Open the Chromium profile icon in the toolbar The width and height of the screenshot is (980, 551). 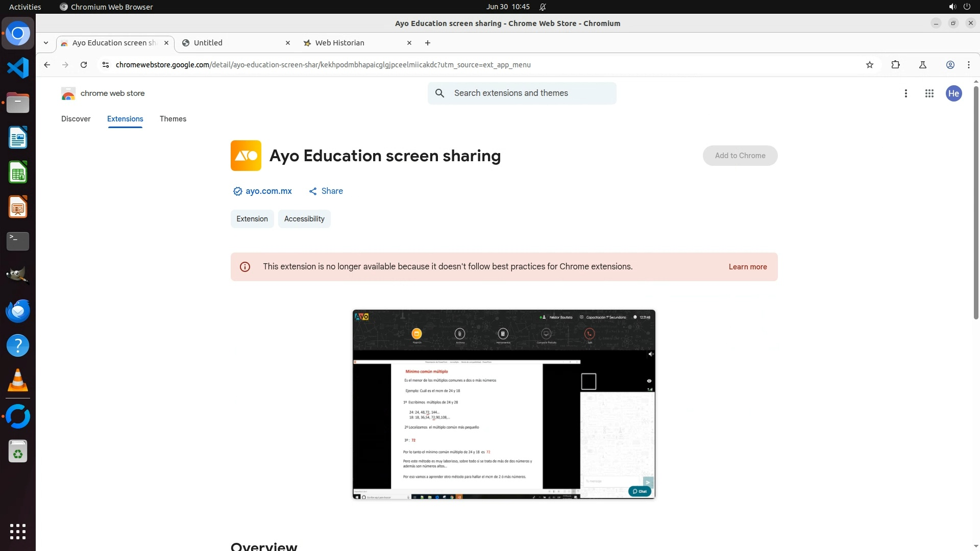950,65
